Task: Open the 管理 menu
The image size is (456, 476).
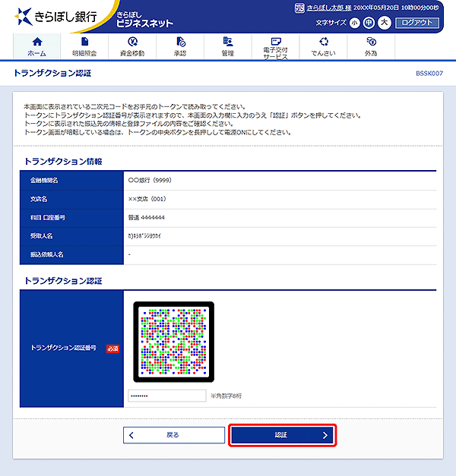Action: click(x=228, y=46)
